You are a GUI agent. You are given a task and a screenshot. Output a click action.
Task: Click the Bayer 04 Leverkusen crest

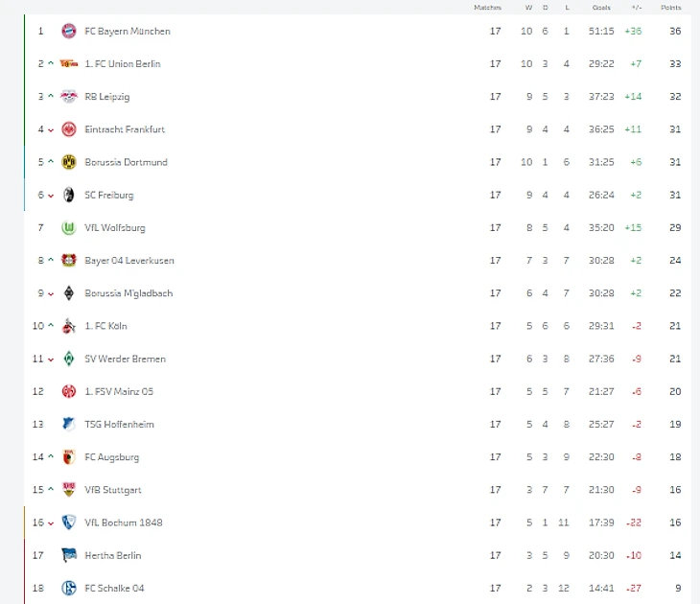tap(69, 260)
